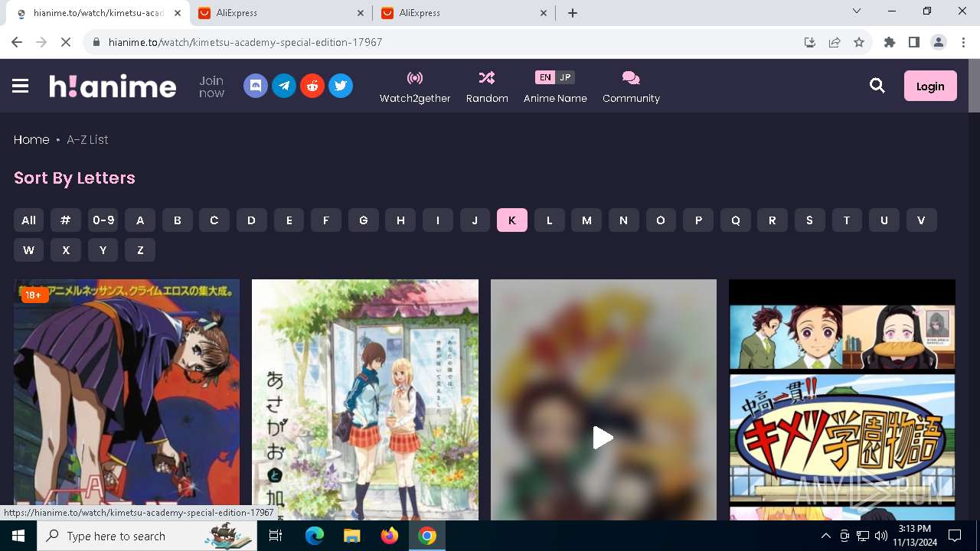Viewport: 980px width, 551px height.
Task: Switch anime name to JP
Action: click(x=565, y=77)
